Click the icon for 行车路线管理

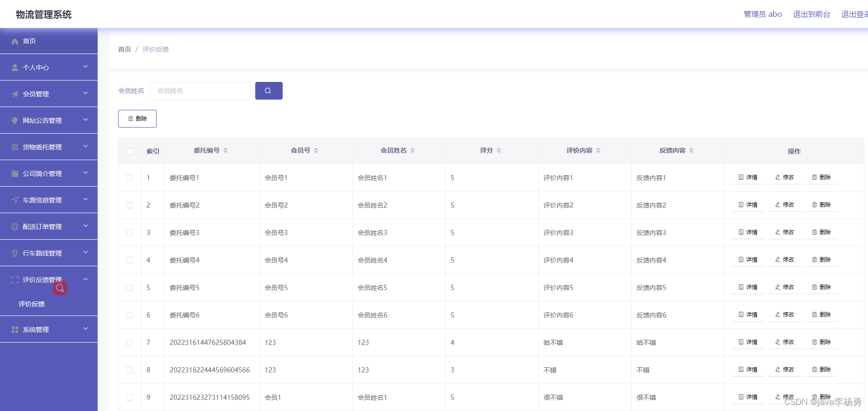[15, 254]
